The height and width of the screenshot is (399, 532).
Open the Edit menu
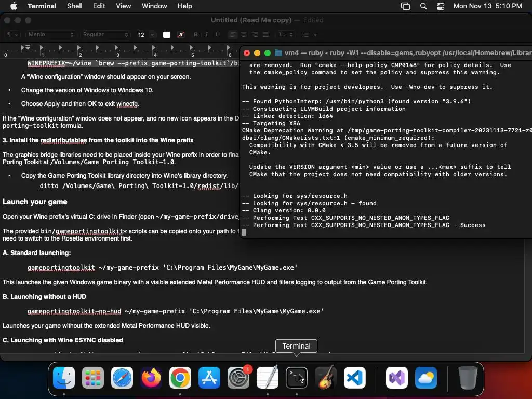coord(99,6)
